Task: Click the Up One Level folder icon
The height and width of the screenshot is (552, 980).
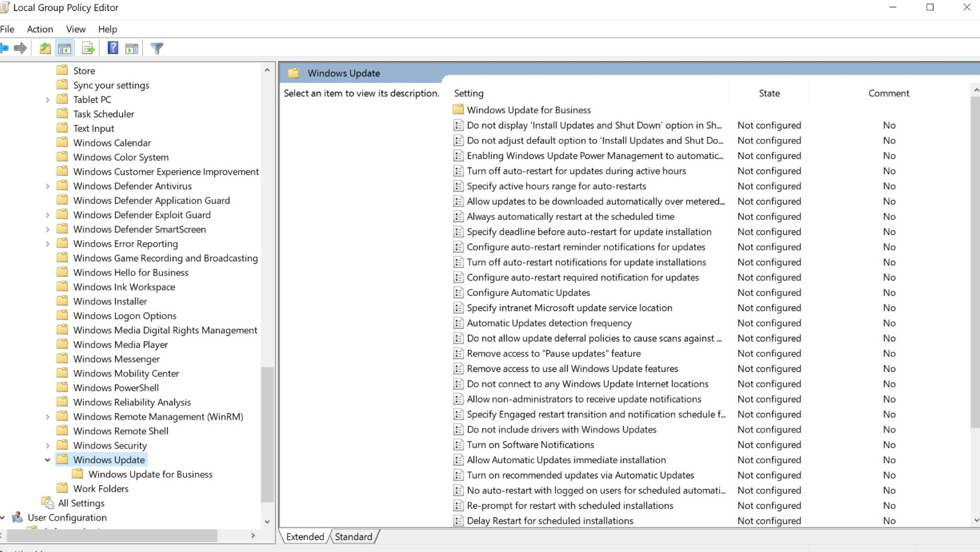Action: 45,48
